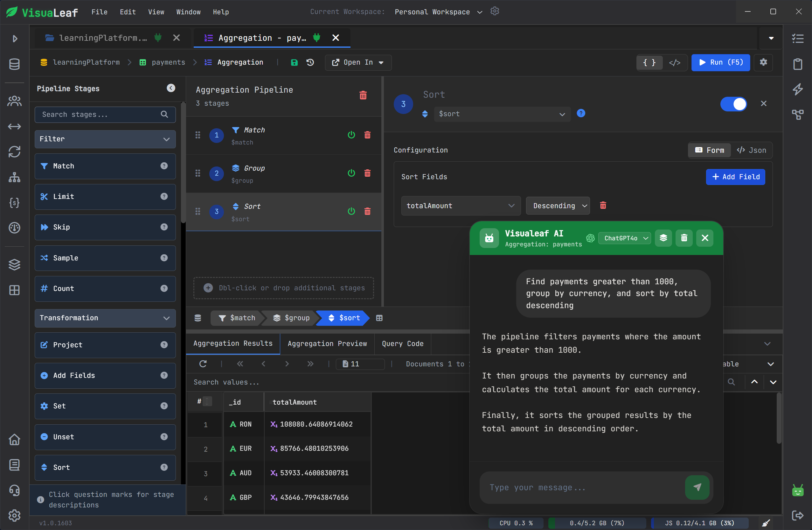Toggle the Sort stage enabled switch

pos(733,104)
